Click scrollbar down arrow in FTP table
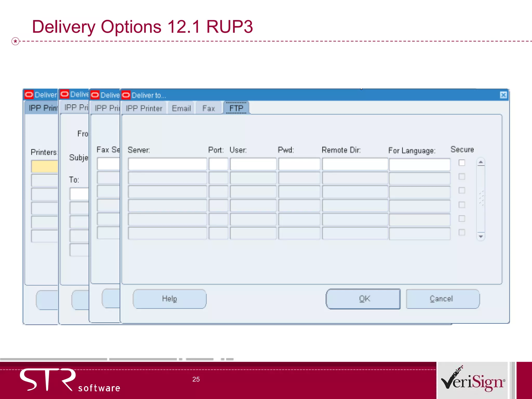 click(481, 236)
